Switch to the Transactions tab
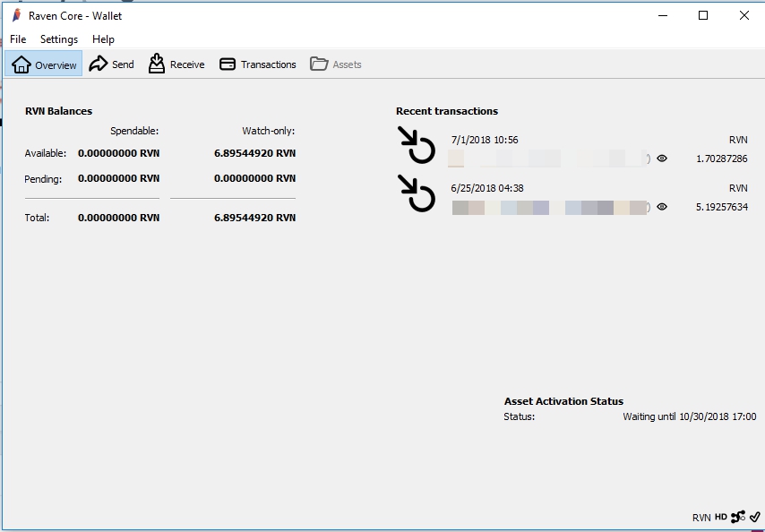The height and width of the screenshot is (532, 765). point(258,64)
